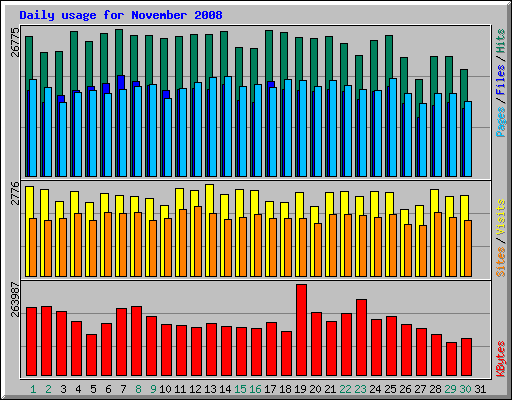The image size is (512, 400).
Task: Click the red KBytes bar for day 5
Action: [91, 355]
